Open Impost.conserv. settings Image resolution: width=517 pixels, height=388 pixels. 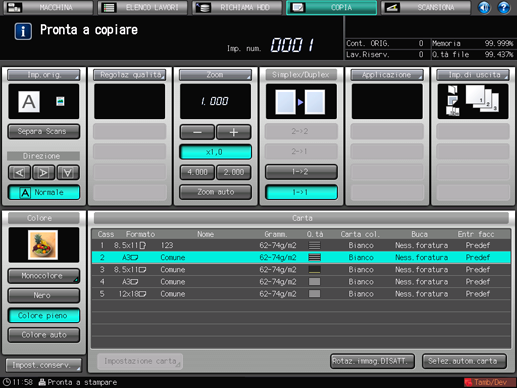click(x=44, y=365)
